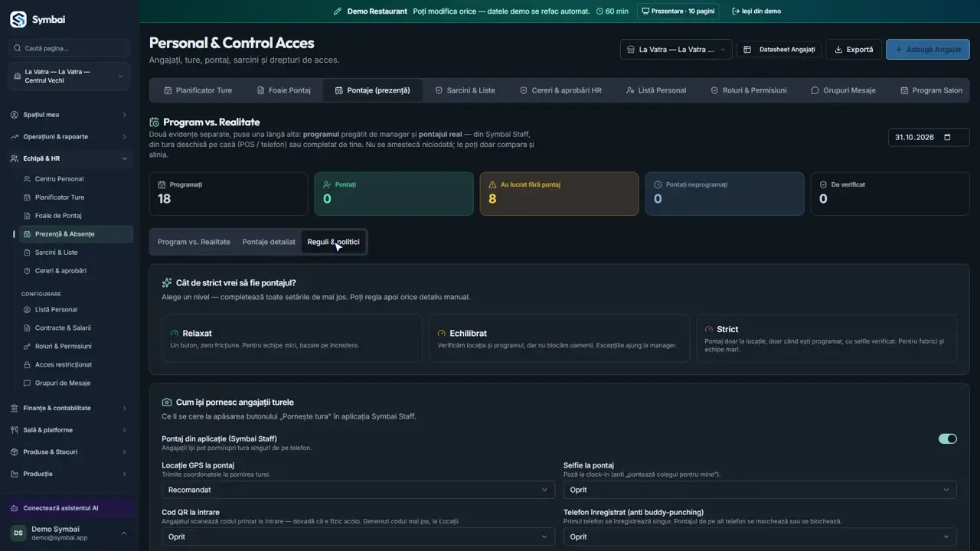Open the Program vs. Realitate sub-tab
The image size is (980, 551).
point(194,242)
